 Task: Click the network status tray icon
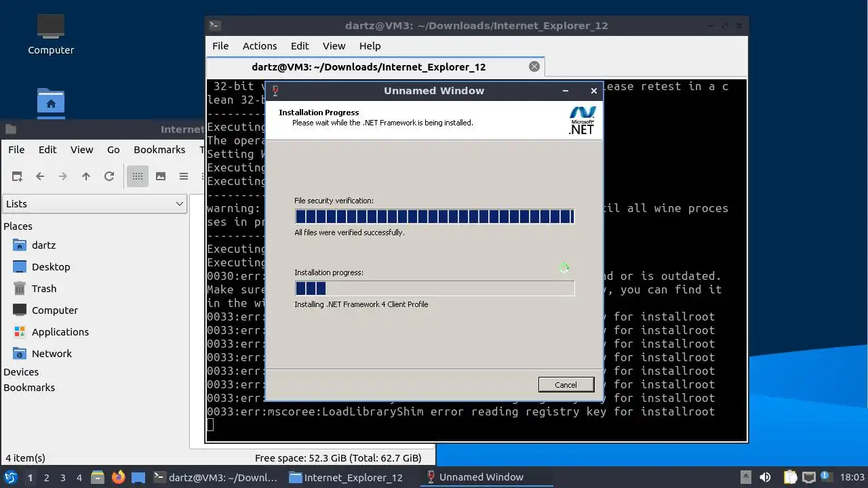click(809, 477)
